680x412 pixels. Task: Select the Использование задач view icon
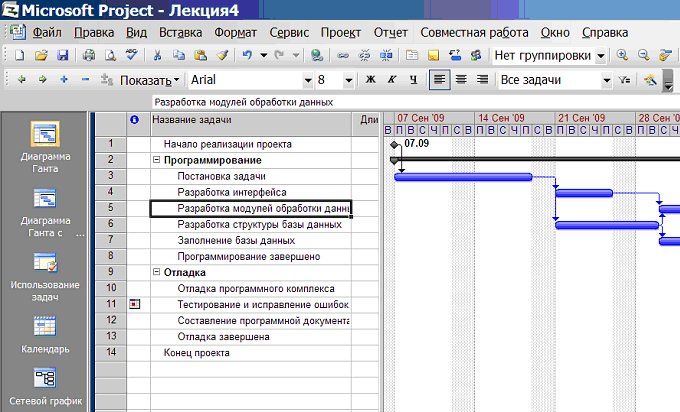45,262
